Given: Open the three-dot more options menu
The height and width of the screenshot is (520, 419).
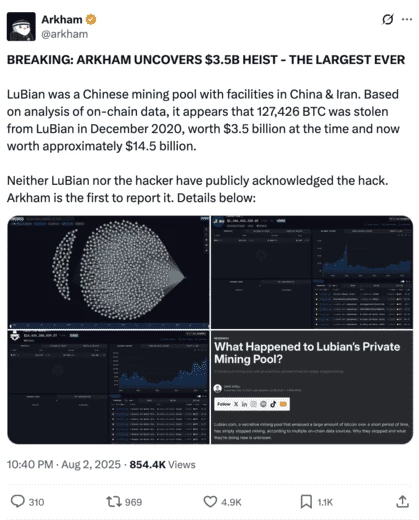Looking at the screenshot, I should 407,19.
